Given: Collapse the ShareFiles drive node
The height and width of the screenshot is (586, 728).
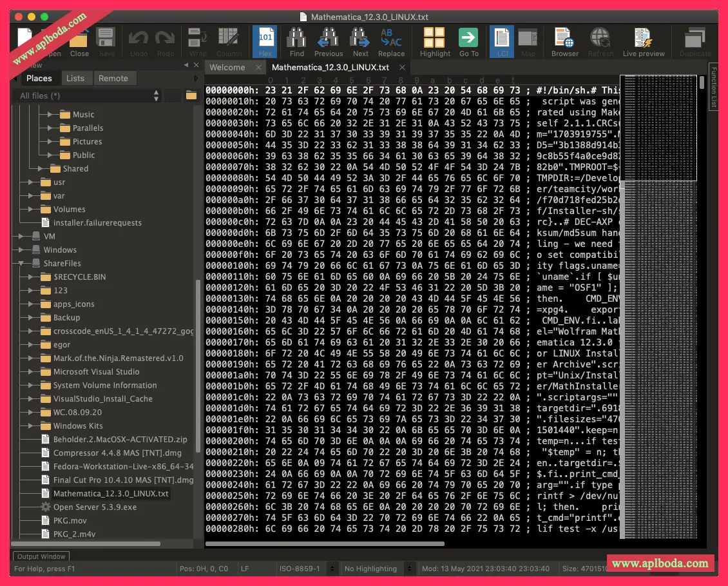Looking at the screenshot, I should (x=21, y=264).
